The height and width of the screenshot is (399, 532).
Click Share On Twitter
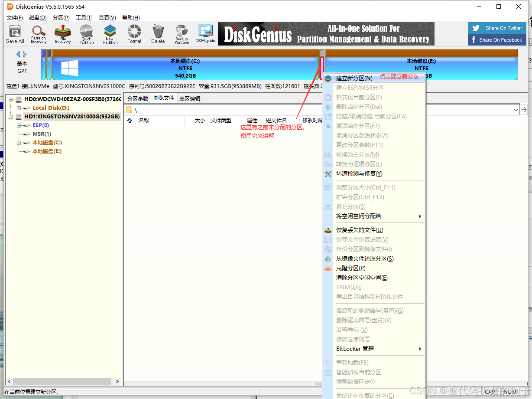pos(497,28)
